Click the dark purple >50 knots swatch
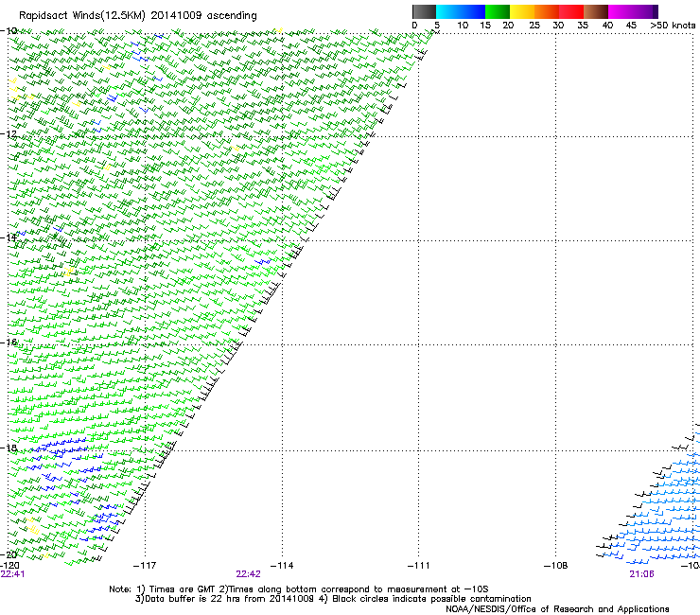 (x=656, y=11)
